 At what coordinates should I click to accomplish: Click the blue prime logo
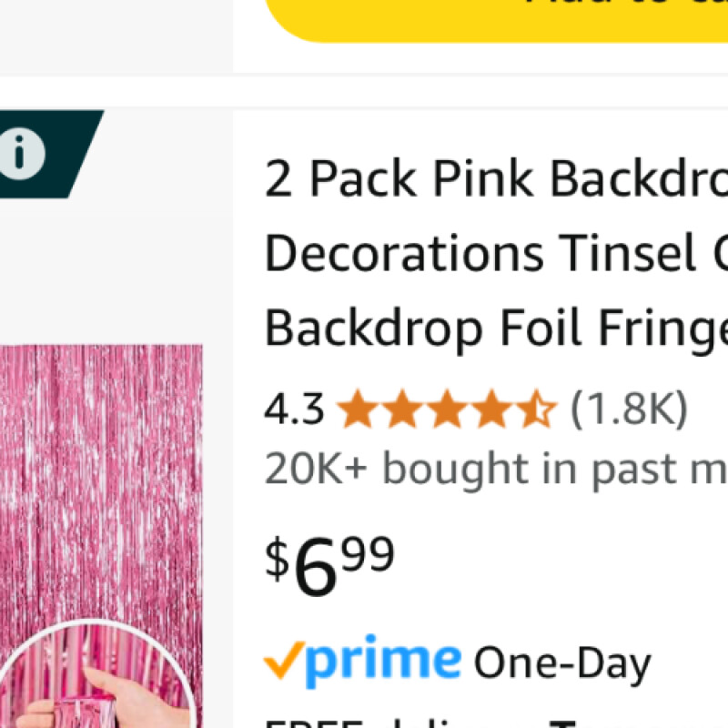[x=382, y=662]
